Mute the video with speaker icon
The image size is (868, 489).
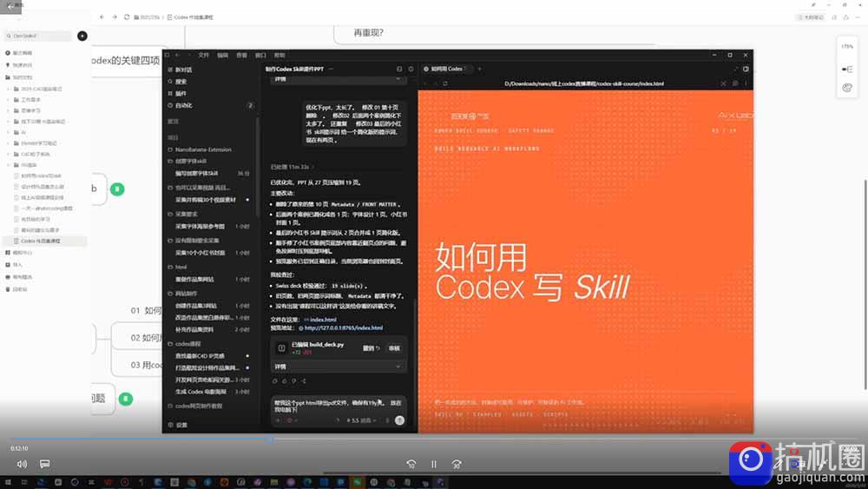click(x=22, y=464)
